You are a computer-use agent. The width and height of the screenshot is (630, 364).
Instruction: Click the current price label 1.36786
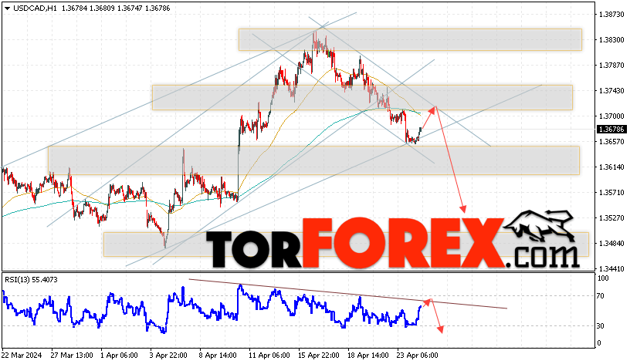pos(611,130)
